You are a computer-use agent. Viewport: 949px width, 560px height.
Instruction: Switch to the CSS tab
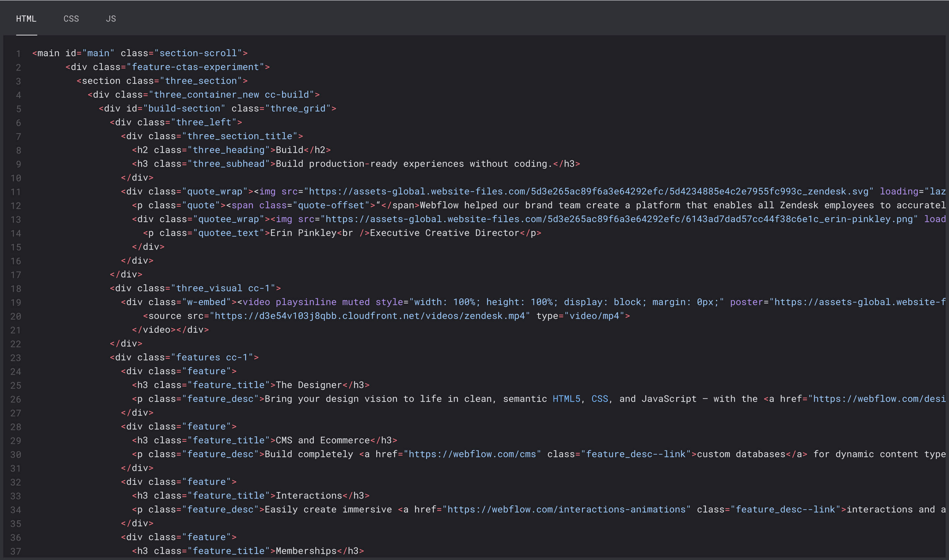(x=71, y=18)
